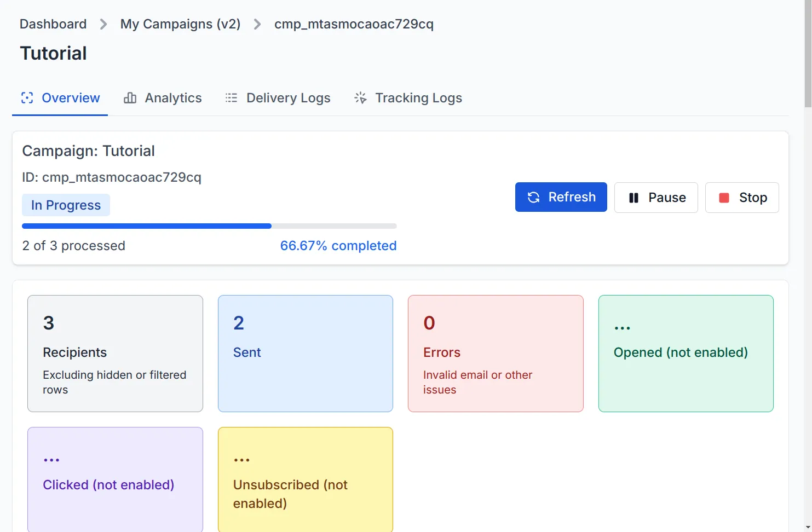
Task: Stop the running campaign
Action: tap(742, 198)
